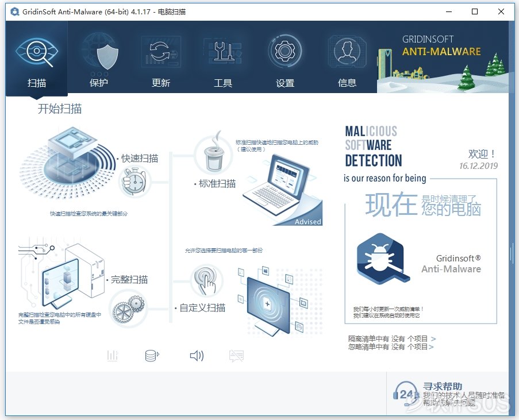Click the GRIDINSOFT ANTI-MALWARE winter banner
The image size is (519, 420).
(x=443, y=57)
